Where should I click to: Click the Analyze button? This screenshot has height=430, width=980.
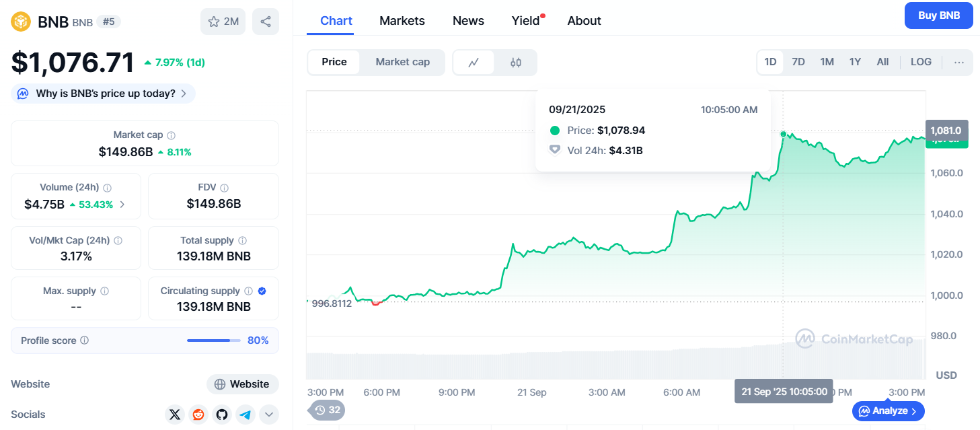[x=888, y=410]
